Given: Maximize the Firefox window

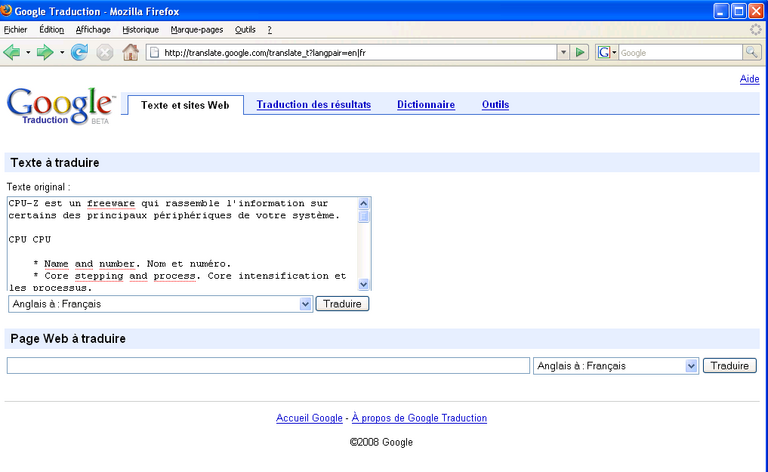Looking at the screenshot, I should (739, 11).
